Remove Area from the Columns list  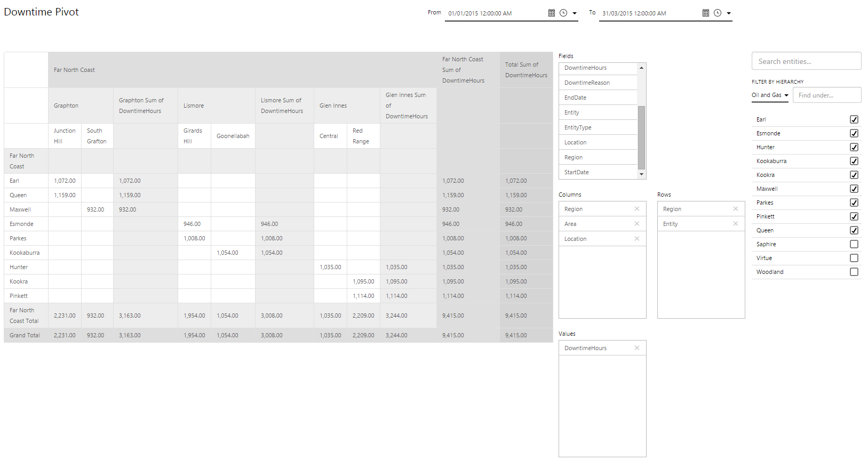(x=636, y=224)
